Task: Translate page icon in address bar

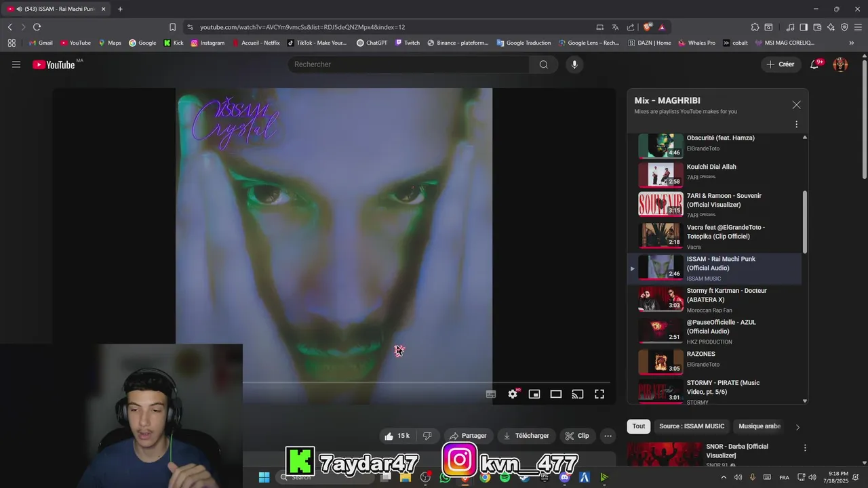Action: coord(615,27)
